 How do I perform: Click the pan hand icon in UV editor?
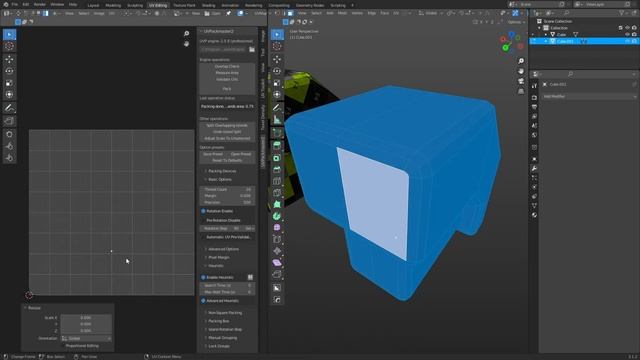pos(187,44)
